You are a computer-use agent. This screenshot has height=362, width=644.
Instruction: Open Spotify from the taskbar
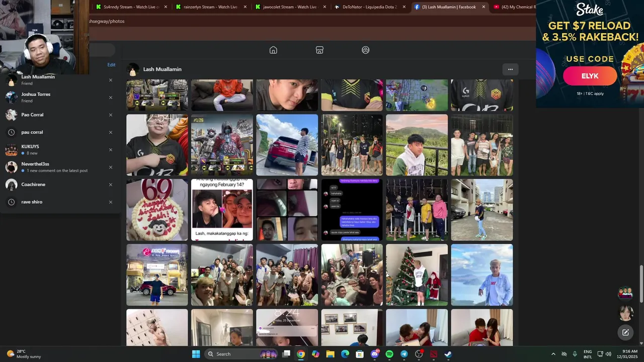tap(389, 354)
